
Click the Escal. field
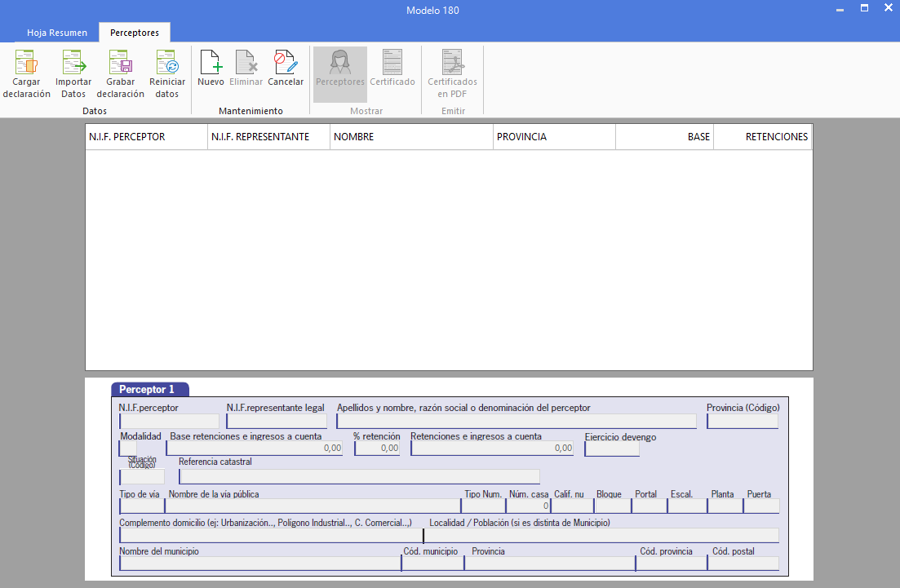(x=687, y=506)
